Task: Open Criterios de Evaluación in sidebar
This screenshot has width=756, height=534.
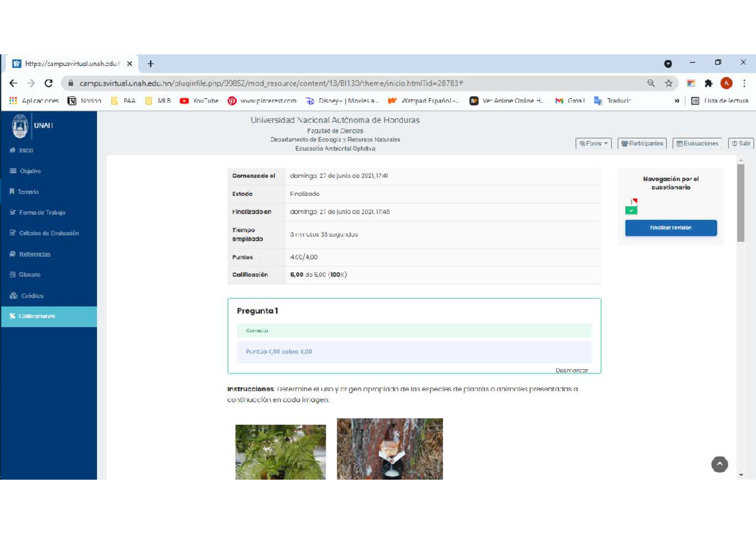Action: [49, 233]
